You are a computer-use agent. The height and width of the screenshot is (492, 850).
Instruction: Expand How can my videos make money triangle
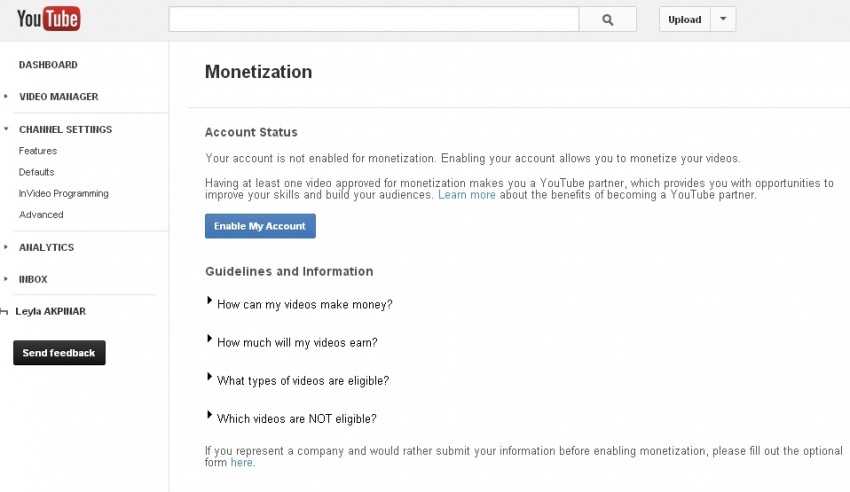pos(209,300)
